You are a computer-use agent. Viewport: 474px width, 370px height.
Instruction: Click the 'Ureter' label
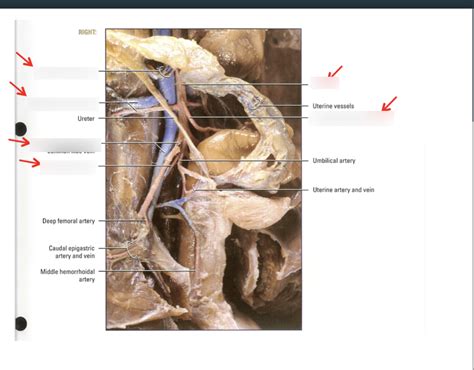click(x=86, y=118)
